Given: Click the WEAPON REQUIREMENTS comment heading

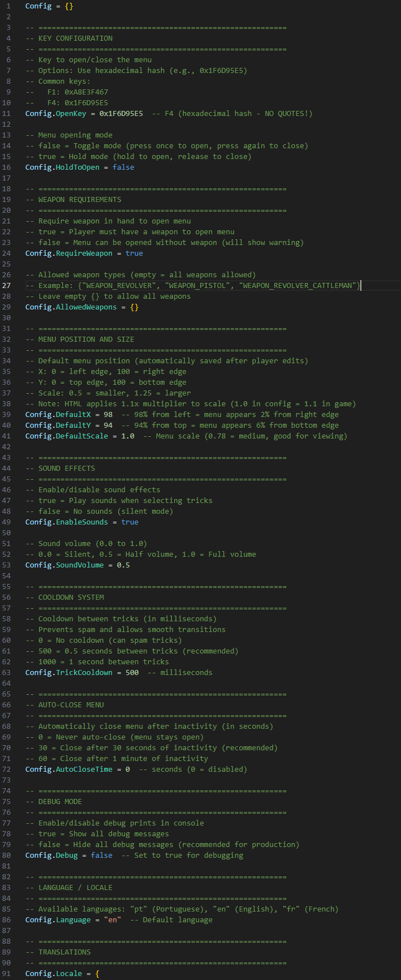Looking at the screenshot, I should [80, 199].
